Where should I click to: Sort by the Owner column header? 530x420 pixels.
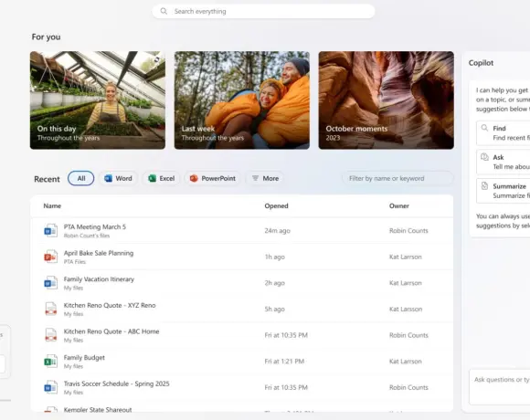tap(398, 206)
